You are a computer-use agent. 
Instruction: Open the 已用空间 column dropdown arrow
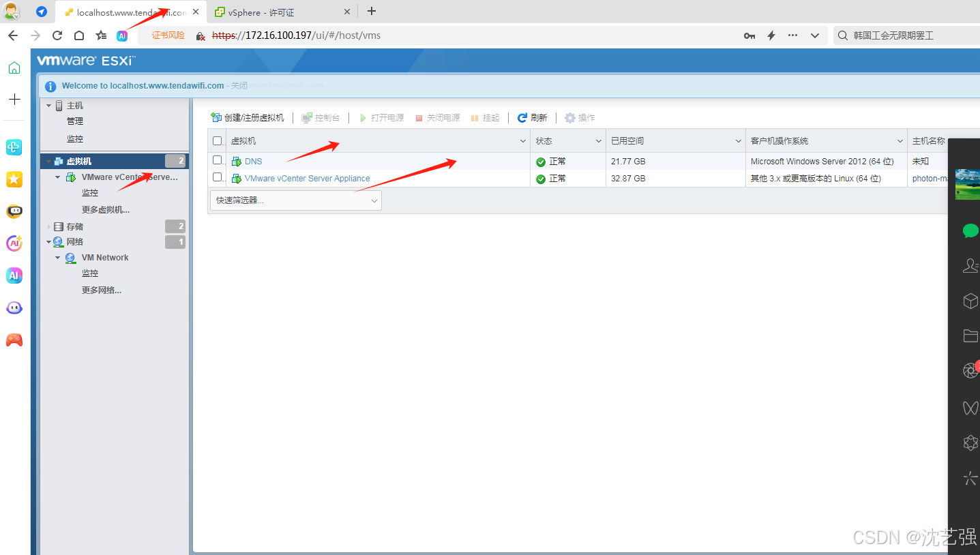point(739,141)
